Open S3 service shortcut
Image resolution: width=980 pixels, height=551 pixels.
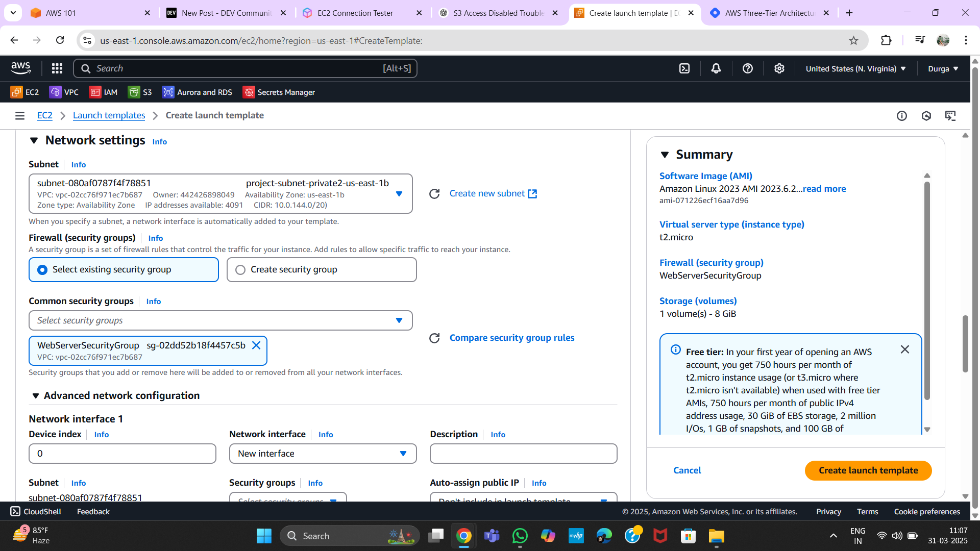[140, 92]
